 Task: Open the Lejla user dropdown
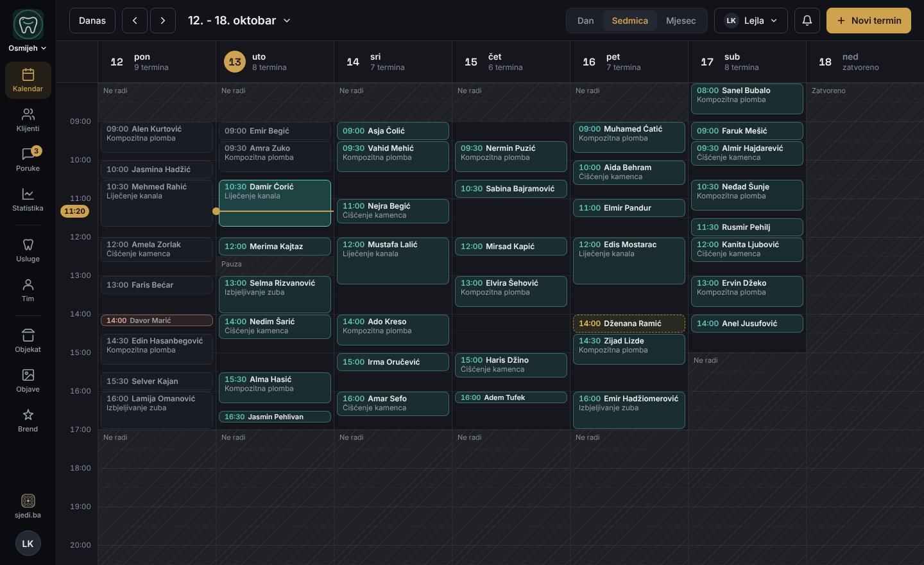751,21
